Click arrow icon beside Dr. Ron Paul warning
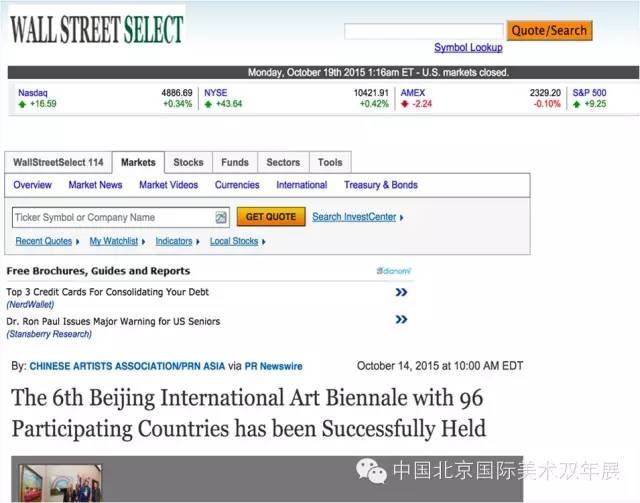Image resolution: width=640 pixels, height=503 pixels. [401, 320]
